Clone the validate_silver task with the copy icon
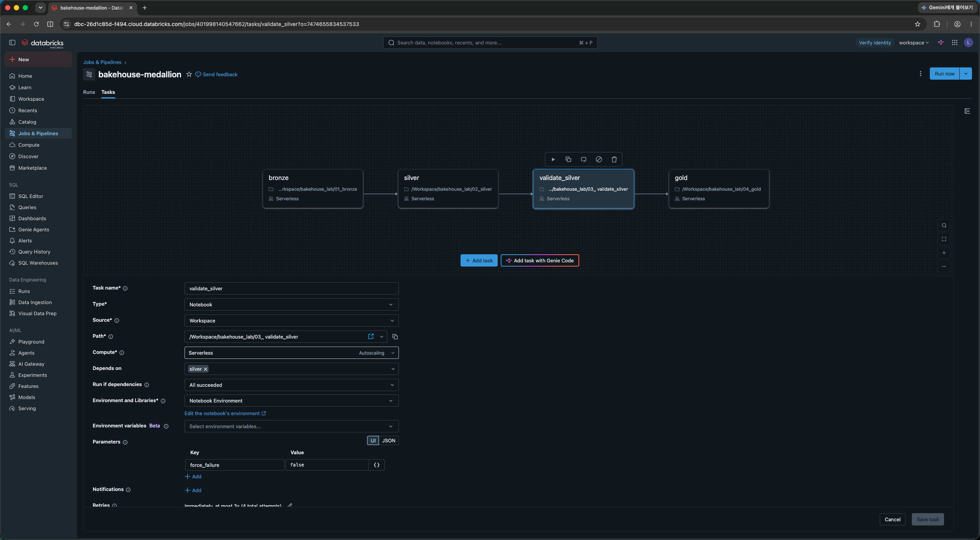This screenshot has height=540, width=980. pyautogui.click(x=568, y=159)
